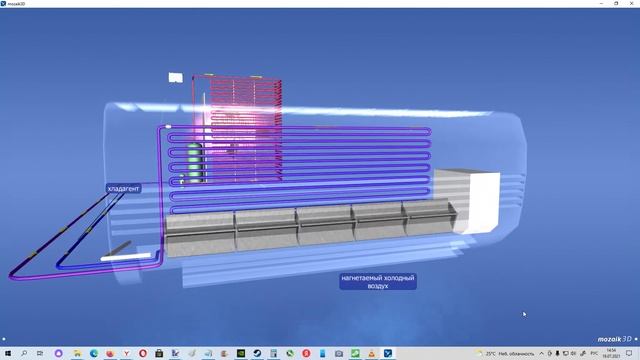This screenshot has height=360, width=640.
Task: Open clock and date flyout
Action: click(x=611, y=353)
